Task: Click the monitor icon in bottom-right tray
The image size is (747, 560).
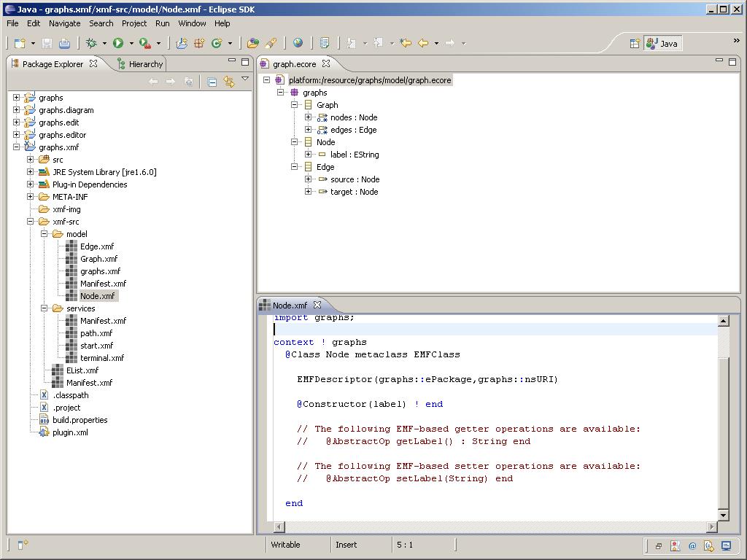Action: (x=726, y=545)
